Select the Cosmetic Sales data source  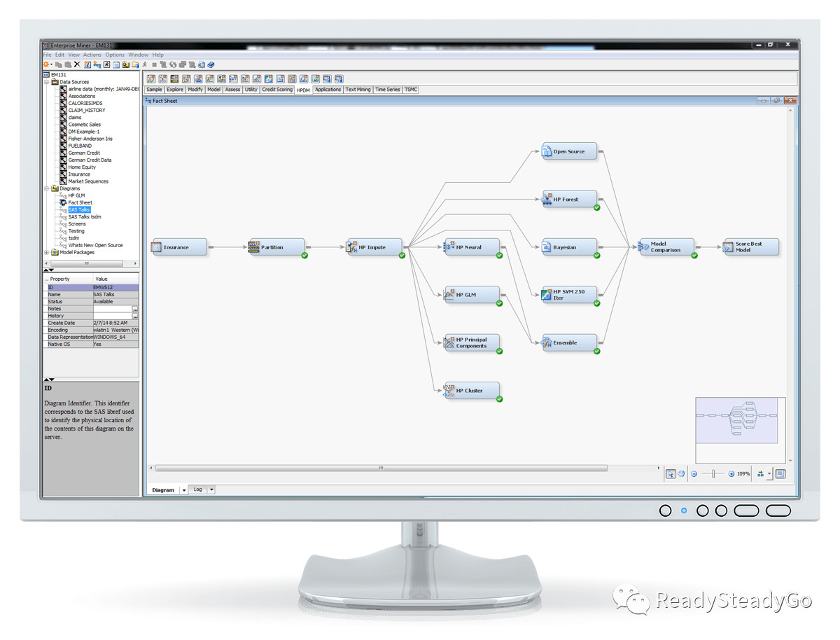point(84,125)
